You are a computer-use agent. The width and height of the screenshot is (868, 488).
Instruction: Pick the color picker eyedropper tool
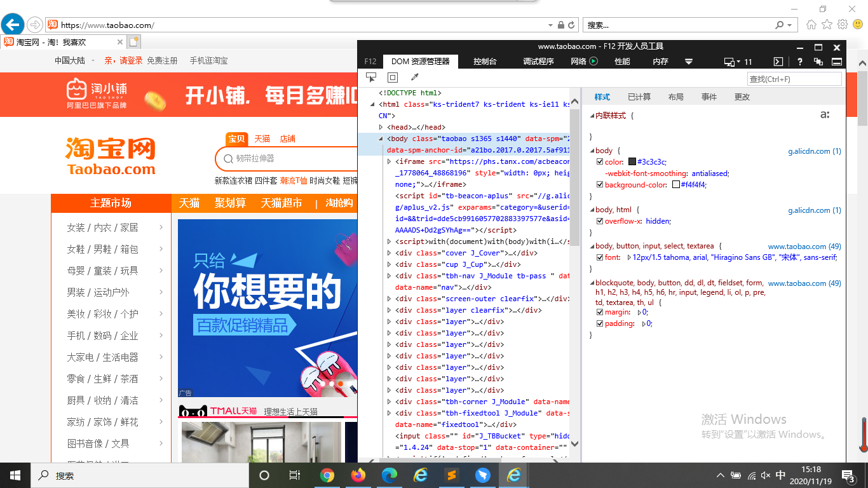pyautogui.click(x=415, y=78)
